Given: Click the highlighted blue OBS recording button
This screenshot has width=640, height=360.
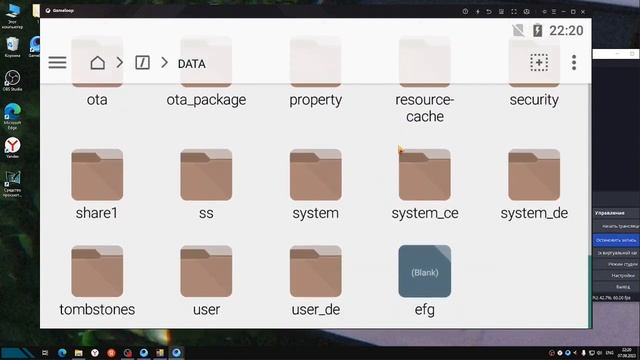Looking at the screenshot, I should click(616, 240).
